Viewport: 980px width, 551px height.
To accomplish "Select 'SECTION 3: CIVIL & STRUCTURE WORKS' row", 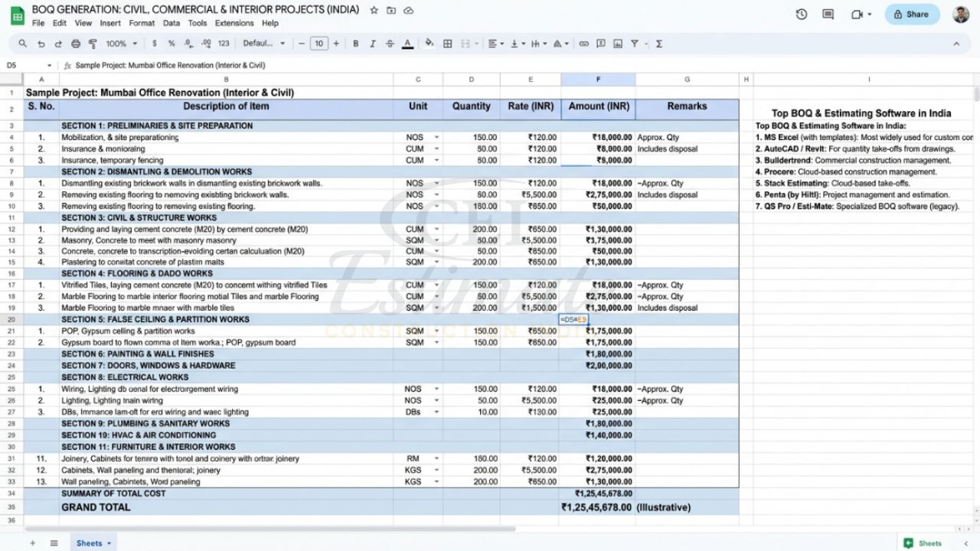I will [x=381, y=218].
